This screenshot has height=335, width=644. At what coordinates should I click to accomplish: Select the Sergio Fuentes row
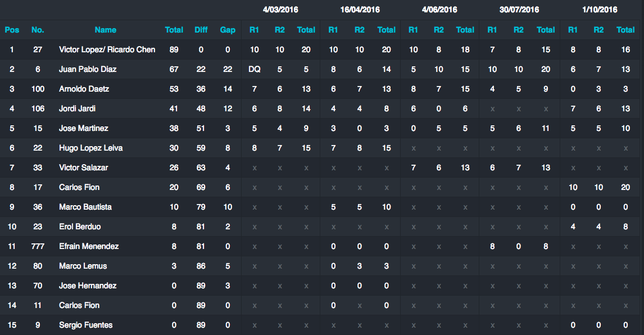click(85, 325)
